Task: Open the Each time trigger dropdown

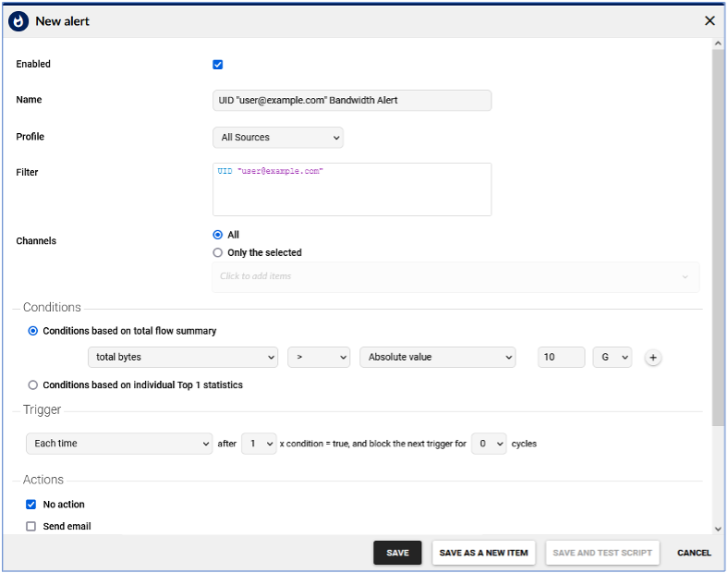Action: (119, 444)
